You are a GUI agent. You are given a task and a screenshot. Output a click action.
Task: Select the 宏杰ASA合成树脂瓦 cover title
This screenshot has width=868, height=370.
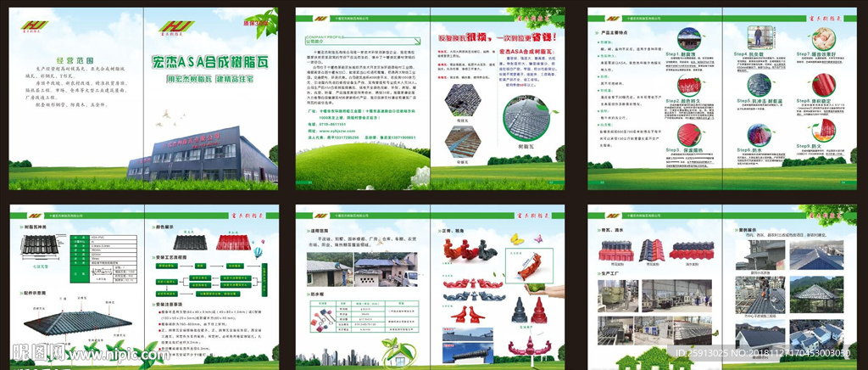tap(210, 62)
